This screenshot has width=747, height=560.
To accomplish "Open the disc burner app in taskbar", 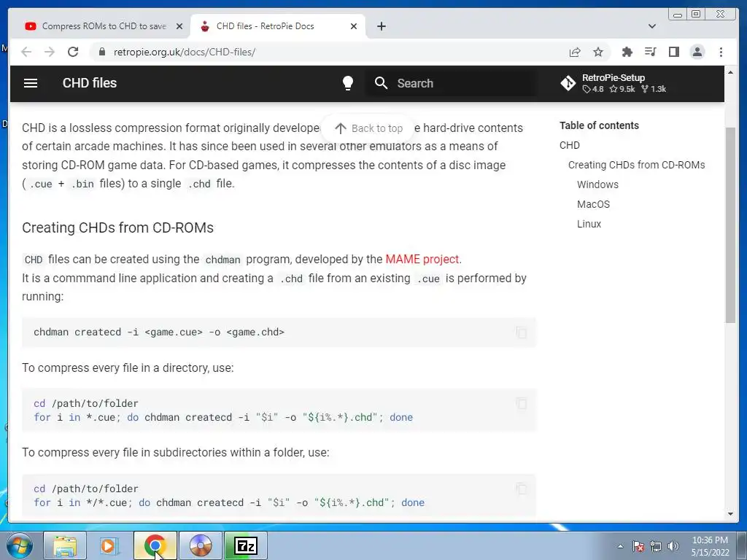I will pyautogui.click(x=201, y=545).
